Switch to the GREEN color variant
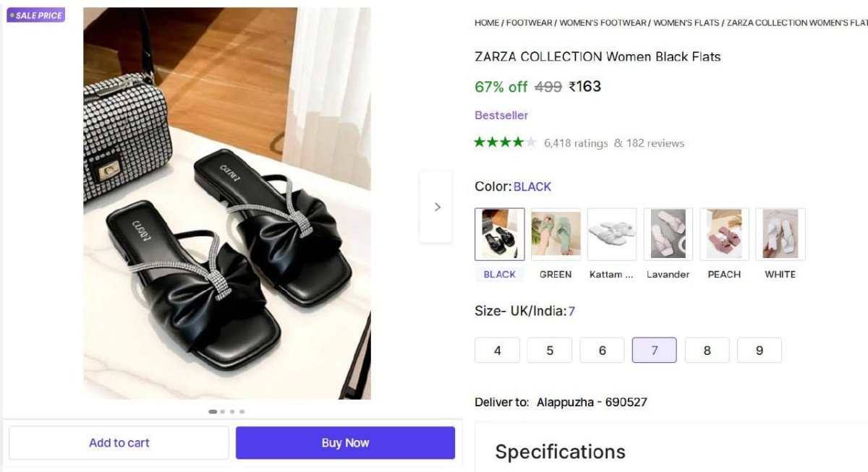 click(x=556, y=233)
